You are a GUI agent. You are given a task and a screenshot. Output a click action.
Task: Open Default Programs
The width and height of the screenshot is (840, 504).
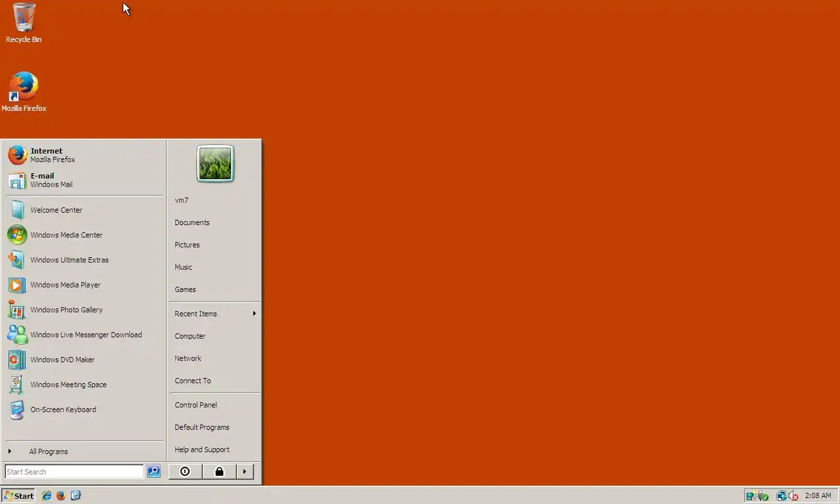tap(215, 427)
